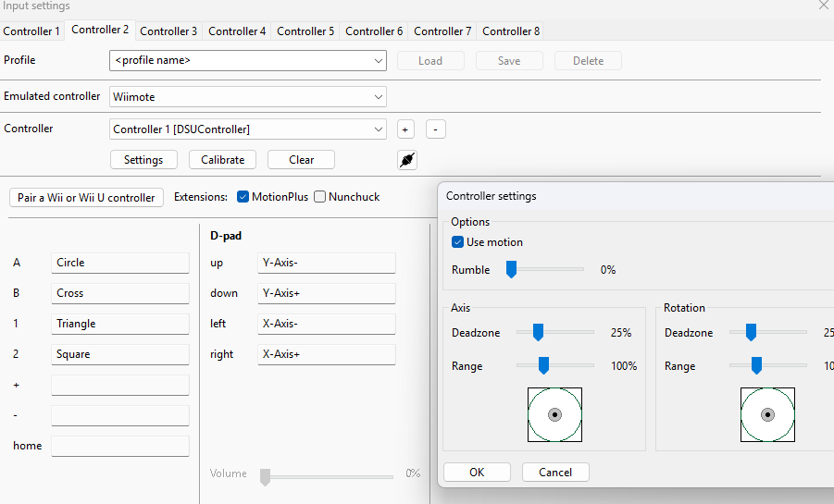Click the Volume 0% value

click(413, 473)
